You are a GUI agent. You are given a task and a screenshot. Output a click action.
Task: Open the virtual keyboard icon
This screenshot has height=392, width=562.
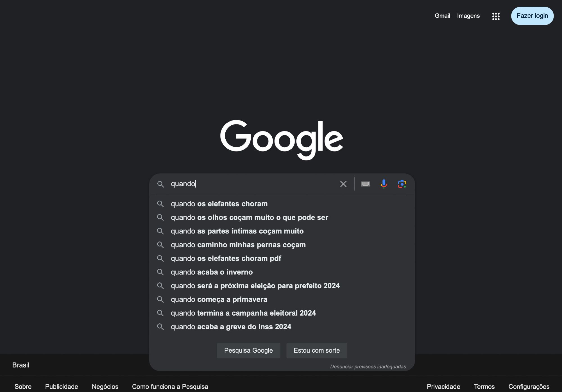point(365,184)
